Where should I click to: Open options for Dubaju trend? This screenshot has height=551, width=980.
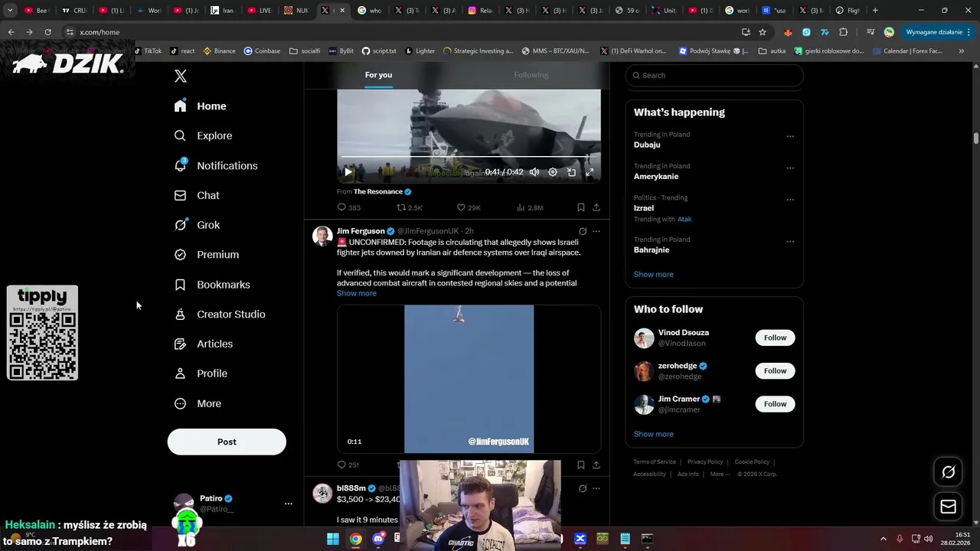tap(790, 137)
